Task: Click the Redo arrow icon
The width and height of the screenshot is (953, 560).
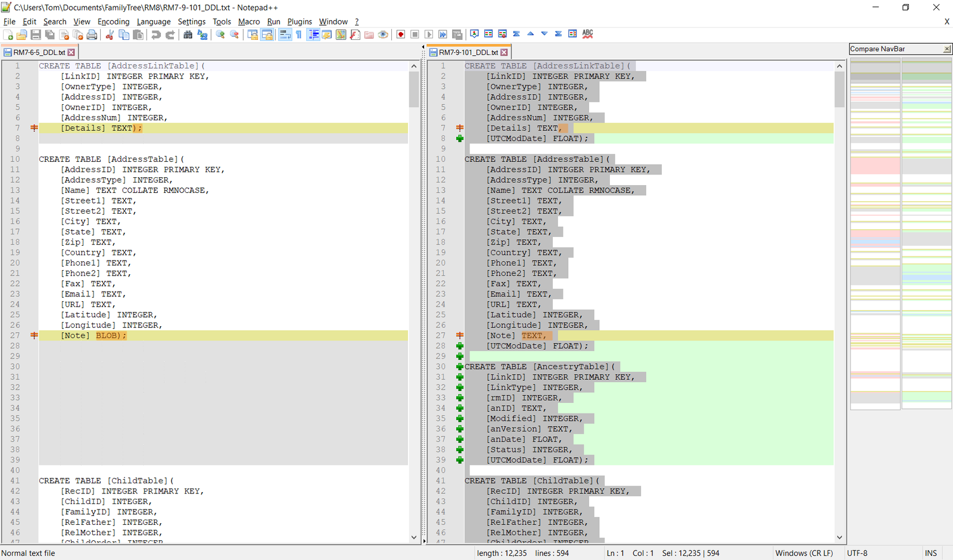Action: 170,35
